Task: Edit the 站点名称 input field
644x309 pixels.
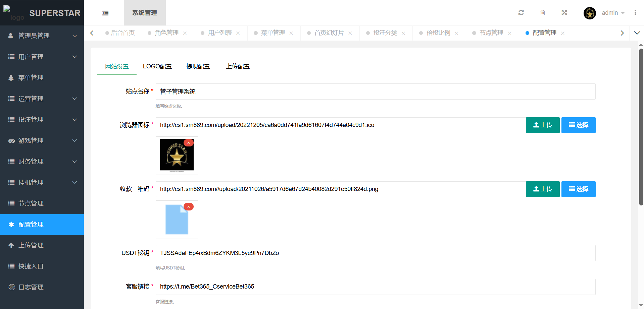Action: click(x=376, y=91)
